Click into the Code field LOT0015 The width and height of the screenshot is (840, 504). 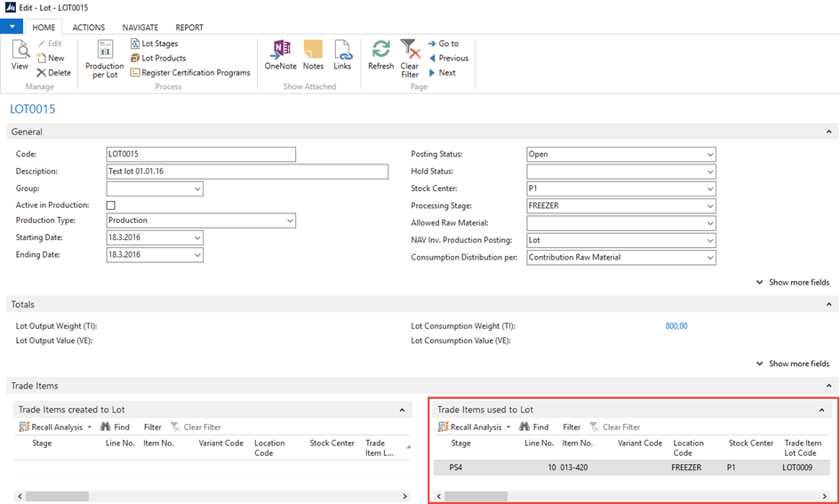[201, 155]
